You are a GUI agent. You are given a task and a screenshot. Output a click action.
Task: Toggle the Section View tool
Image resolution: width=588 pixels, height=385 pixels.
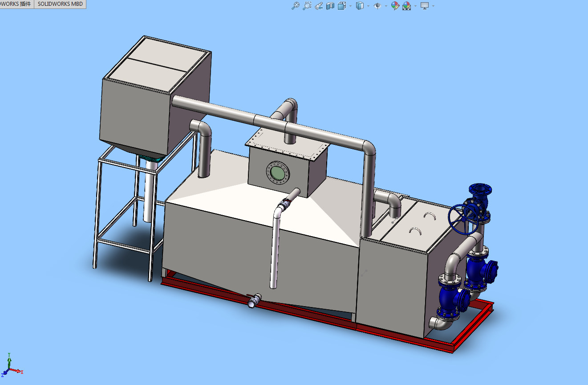click(x=330, y=6)
